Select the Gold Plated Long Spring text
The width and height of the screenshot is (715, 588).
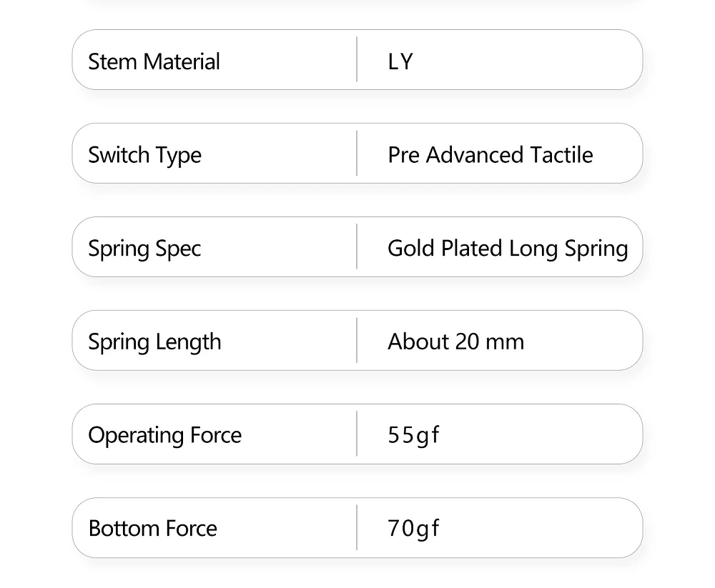pyautogui.click(x=508, y=249)
